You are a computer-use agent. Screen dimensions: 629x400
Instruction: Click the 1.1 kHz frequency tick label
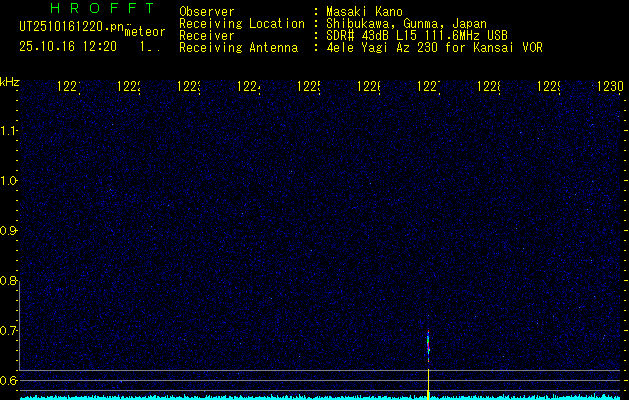coord(8,130)
